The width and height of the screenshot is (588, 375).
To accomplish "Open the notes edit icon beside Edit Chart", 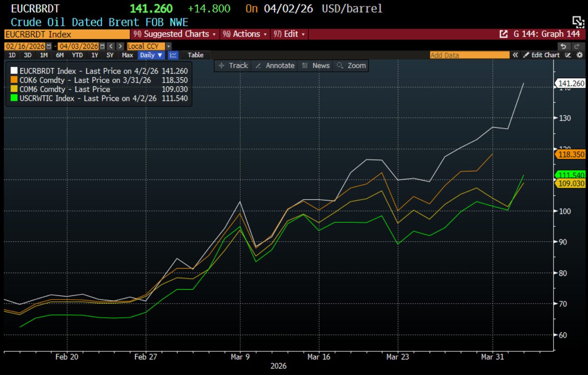I will click(568, 55).
